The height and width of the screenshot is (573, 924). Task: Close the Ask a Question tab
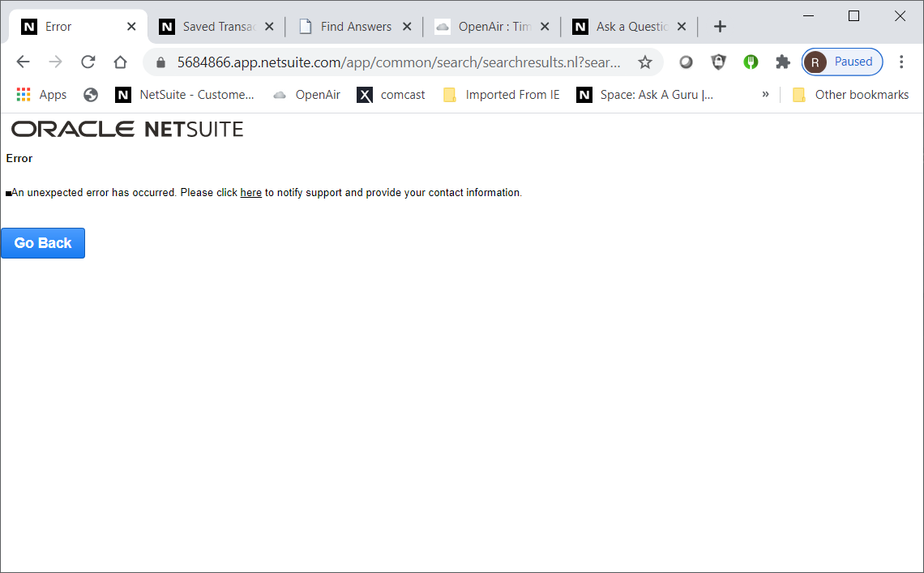682,27
